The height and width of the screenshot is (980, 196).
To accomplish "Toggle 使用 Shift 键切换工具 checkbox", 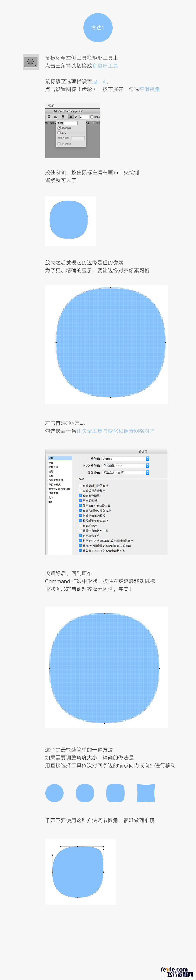I will click(x=80, y=506).
